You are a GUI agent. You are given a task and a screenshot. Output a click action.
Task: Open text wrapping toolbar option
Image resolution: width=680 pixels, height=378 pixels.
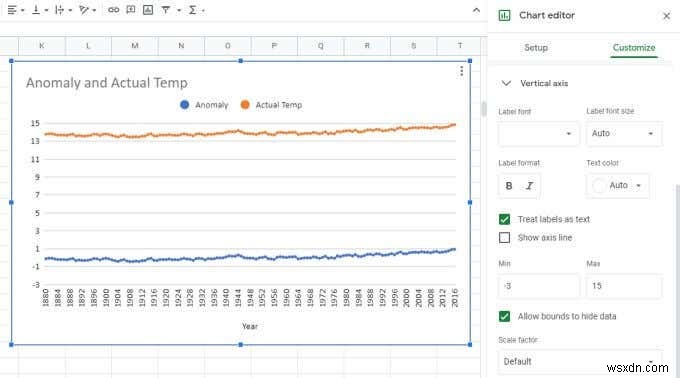[59, 10]
